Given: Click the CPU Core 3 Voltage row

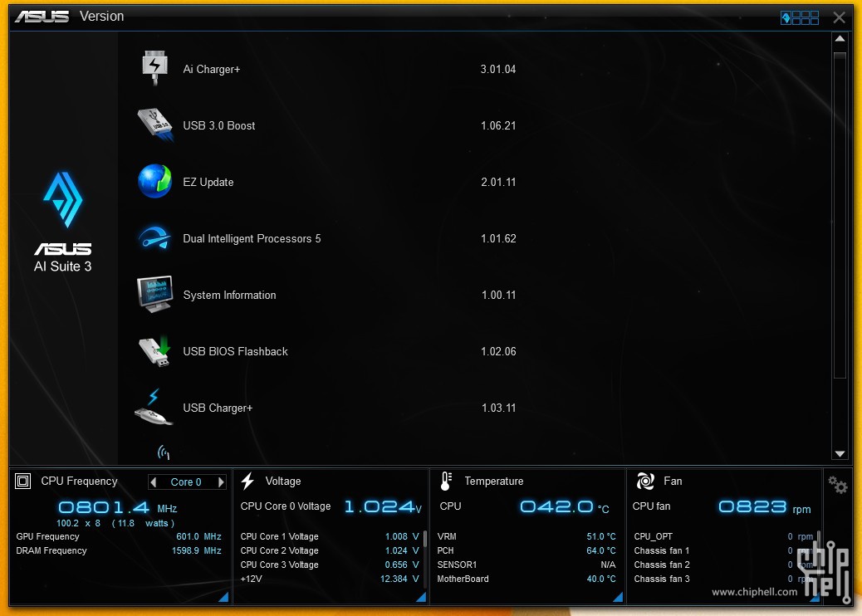Looking at the screenshot, I should tap(330, 565).
